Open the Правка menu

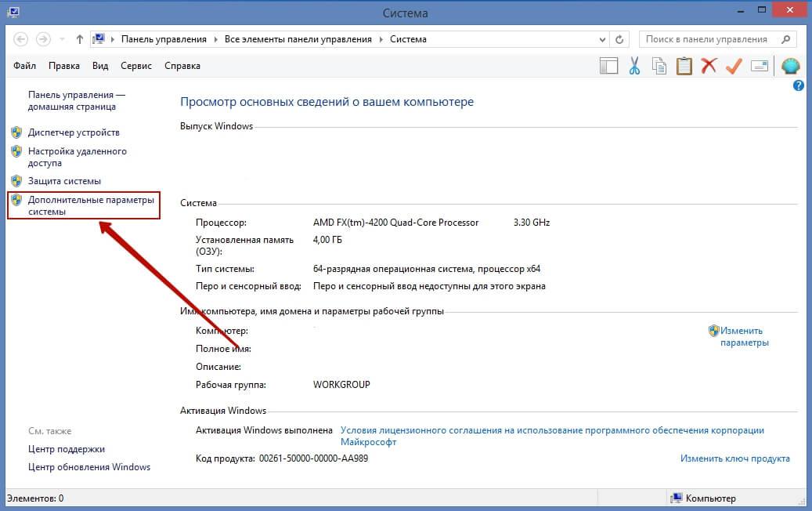[64, 66]
